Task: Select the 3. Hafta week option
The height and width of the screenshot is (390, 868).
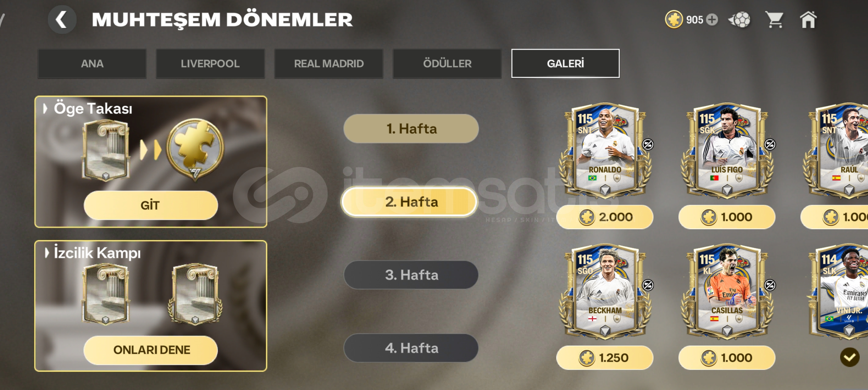Action: pyautogui.click(x=411, y=275)
